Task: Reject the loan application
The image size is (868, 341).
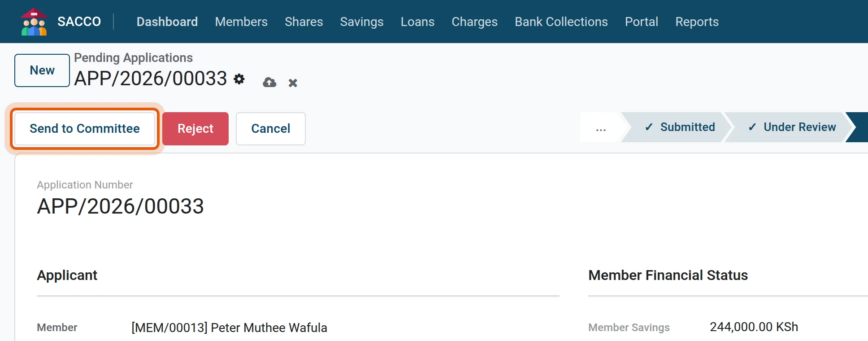Action: (x=195, y=129)
